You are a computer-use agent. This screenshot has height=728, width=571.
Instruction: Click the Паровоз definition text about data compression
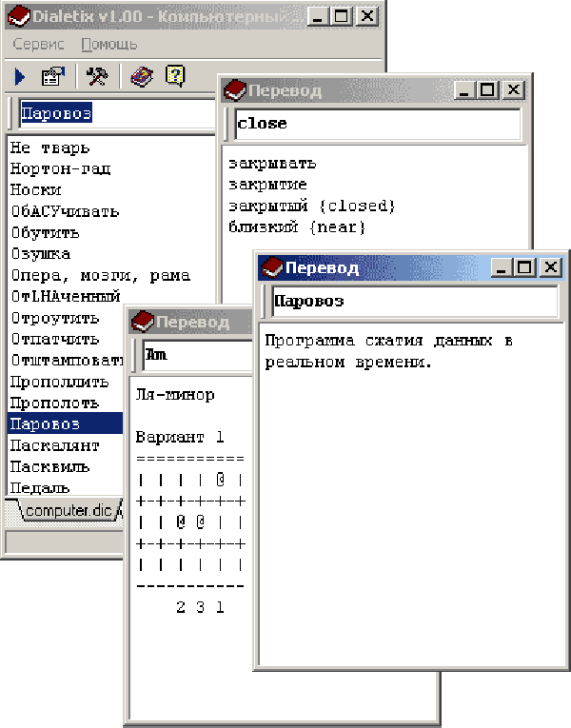click(x=388, y=351)
